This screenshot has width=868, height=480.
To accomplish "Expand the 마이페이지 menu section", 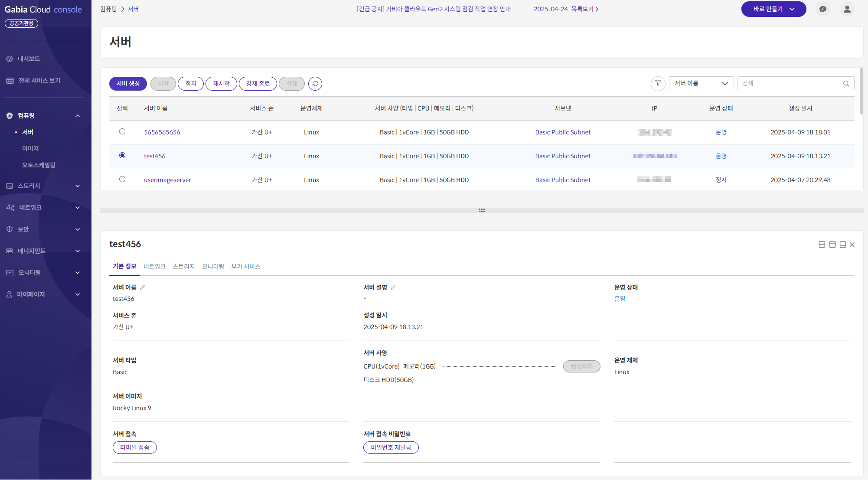I will [78, 294].
